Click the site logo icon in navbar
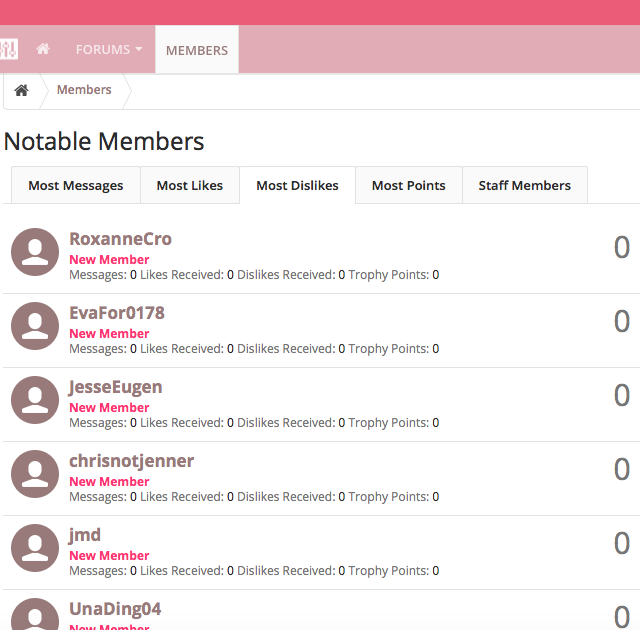Viewport: 640px width, 630px height. (x=9, y=49)
